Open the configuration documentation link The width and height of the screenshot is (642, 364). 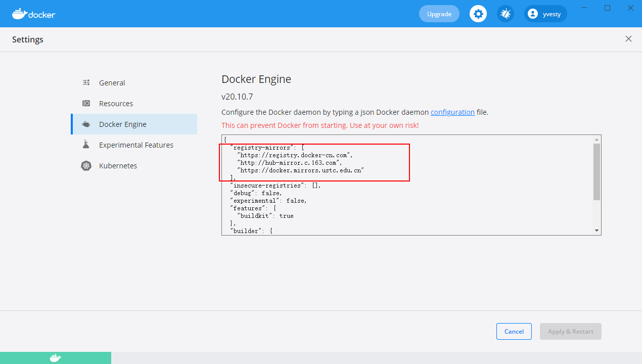click(x=452, y=112)
